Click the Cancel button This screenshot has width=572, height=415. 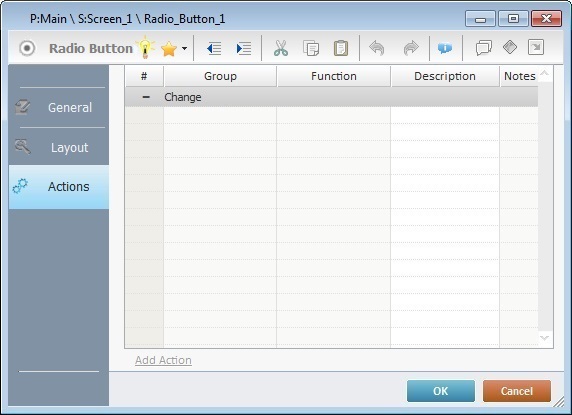tap(517, 391)
